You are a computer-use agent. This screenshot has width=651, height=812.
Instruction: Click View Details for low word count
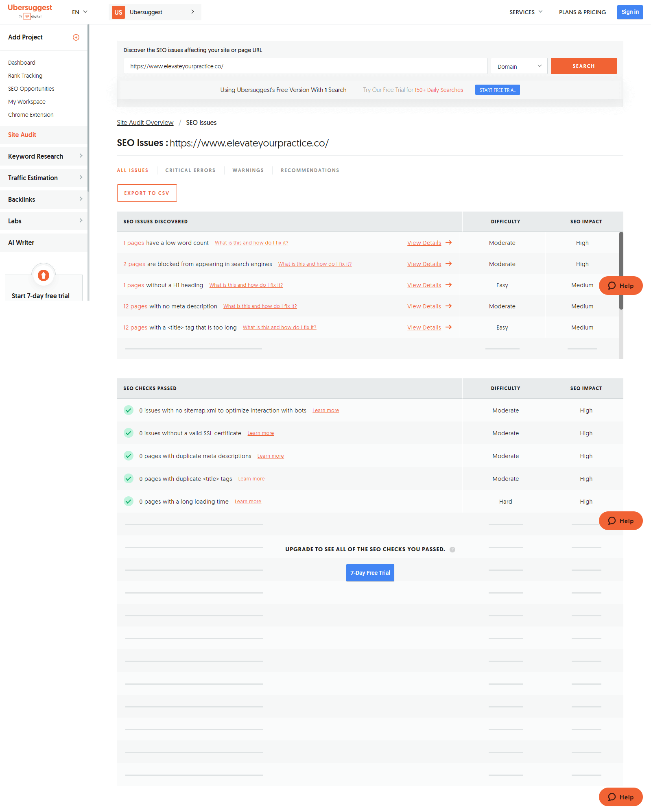click(424, 243)
